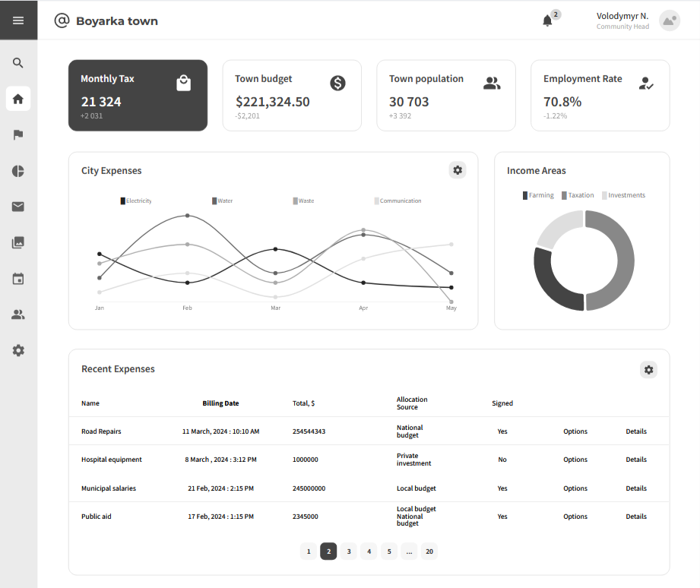Open the Recent Expenses settings gear
This screenshot has width=700, height=588.
click(648, 369)
